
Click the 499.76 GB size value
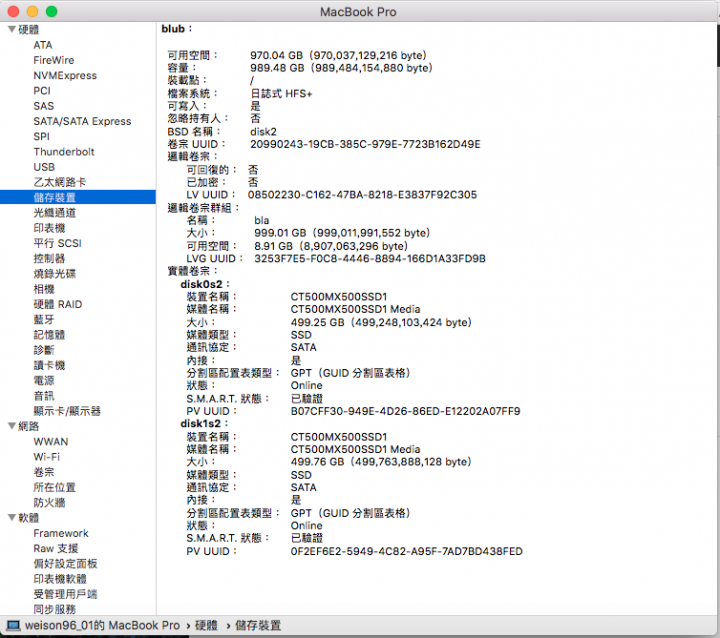(x=381, y=462)
